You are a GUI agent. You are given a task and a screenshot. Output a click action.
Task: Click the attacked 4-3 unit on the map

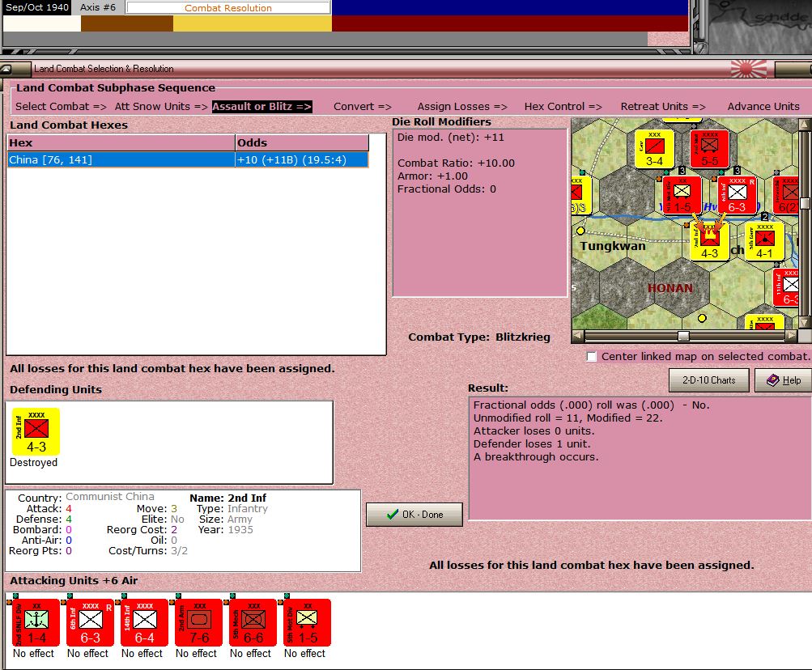point(709,241)
